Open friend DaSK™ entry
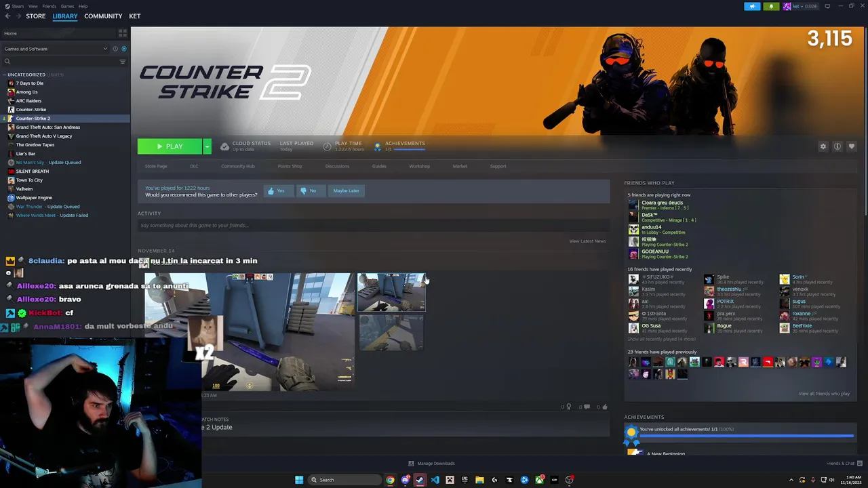The height and width of the screenshot is (488, 868). pos(662,217)
